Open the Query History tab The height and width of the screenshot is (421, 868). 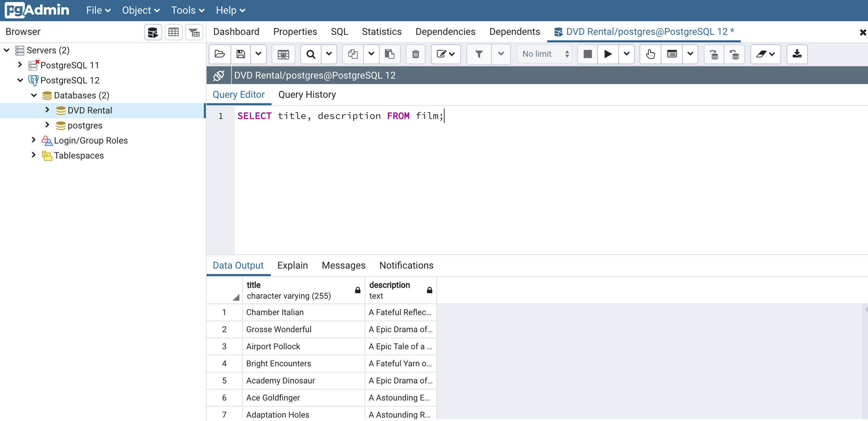coord(307,95)
